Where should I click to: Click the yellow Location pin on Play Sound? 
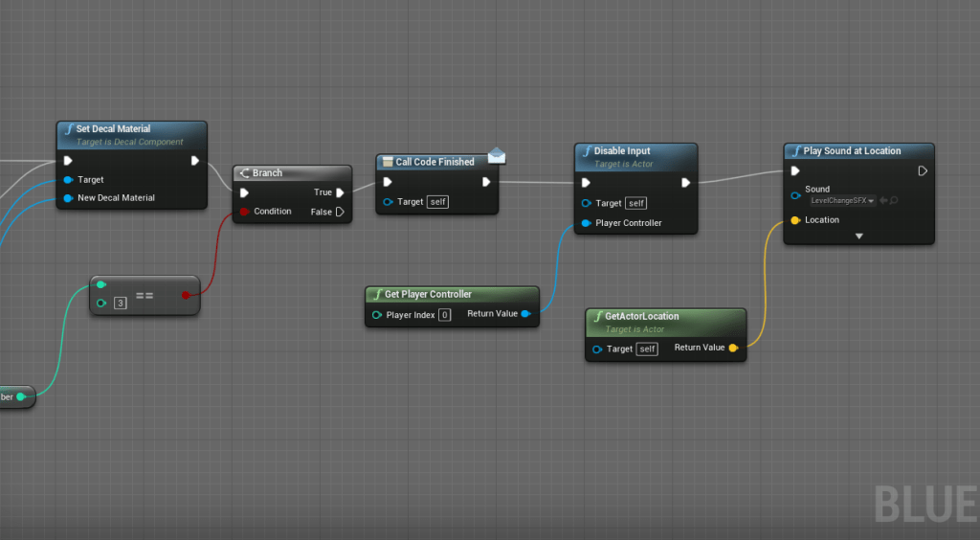[795, 220]
